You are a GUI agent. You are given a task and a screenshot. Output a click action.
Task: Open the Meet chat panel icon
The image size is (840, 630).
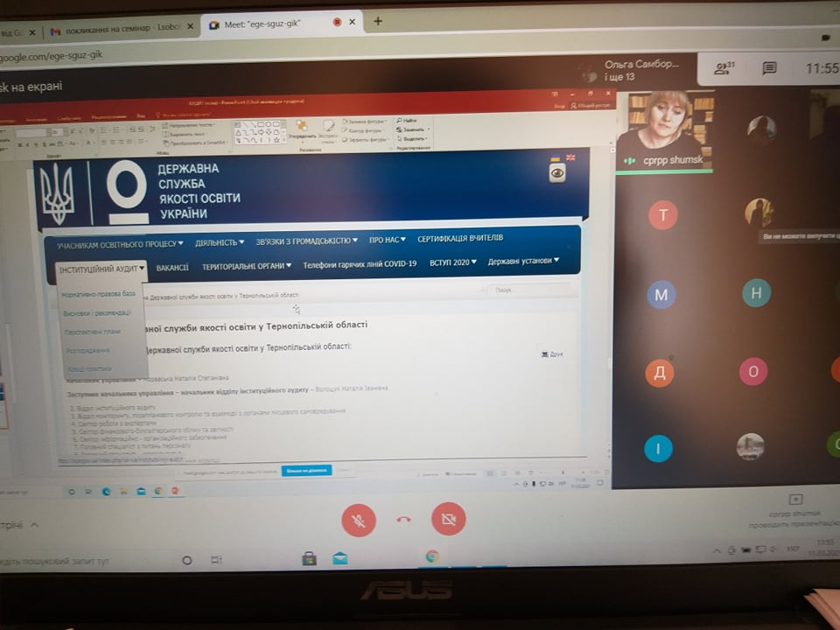[769, 68]
